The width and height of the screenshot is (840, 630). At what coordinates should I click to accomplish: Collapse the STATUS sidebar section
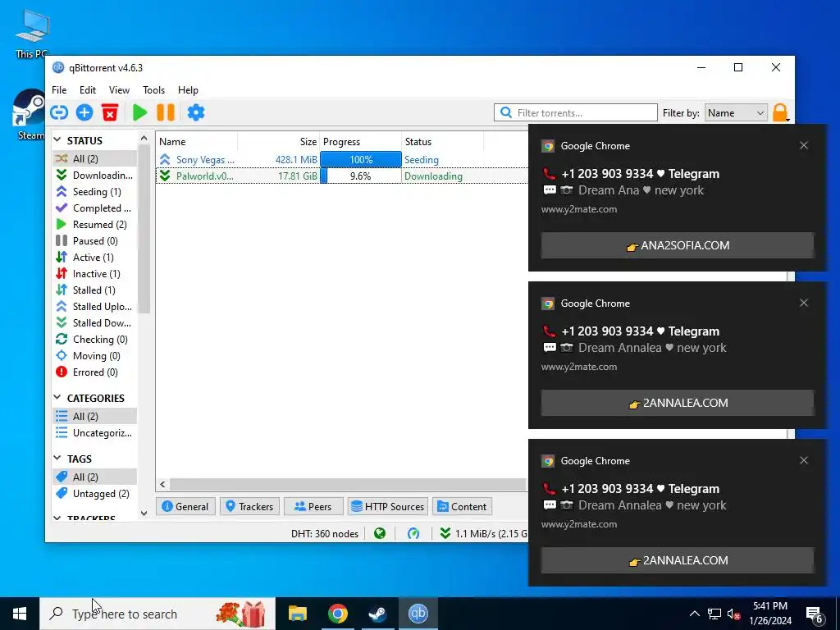click(57, 139)
